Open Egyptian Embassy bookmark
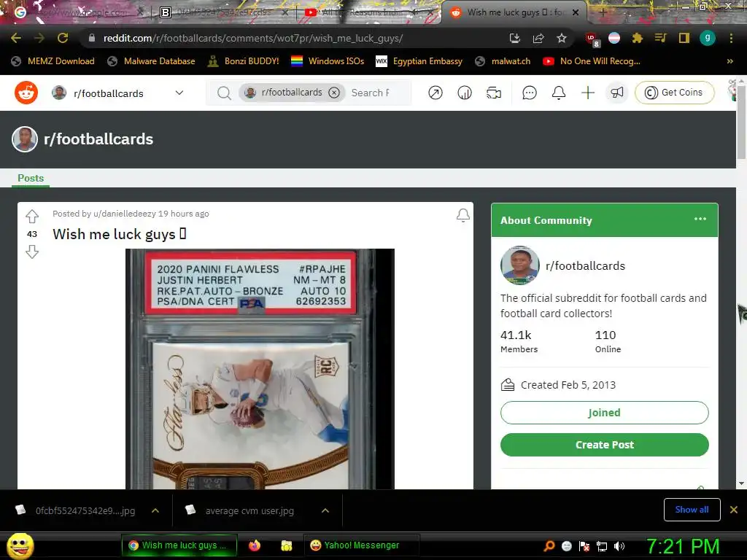 coord(419,61)
